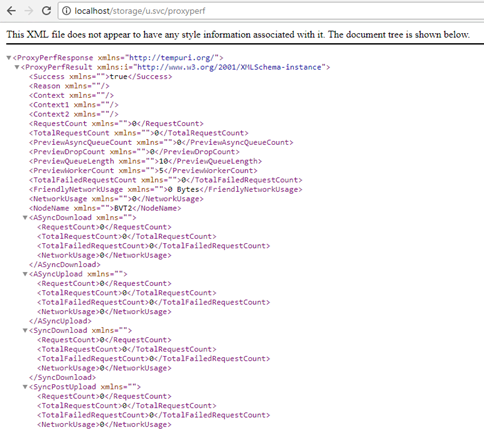Collapse the ASyncDownload node
This screenshot has height=430, width=484.
[25, 218]
